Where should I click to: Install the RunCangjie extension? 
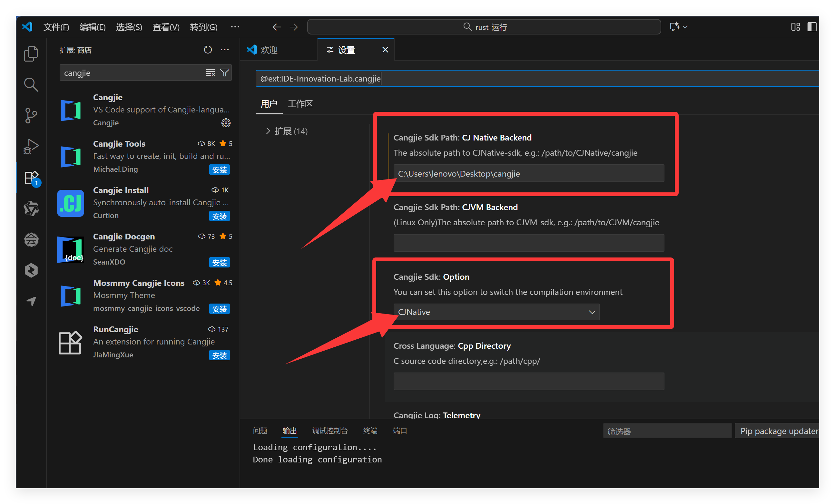tap(219, 355)
